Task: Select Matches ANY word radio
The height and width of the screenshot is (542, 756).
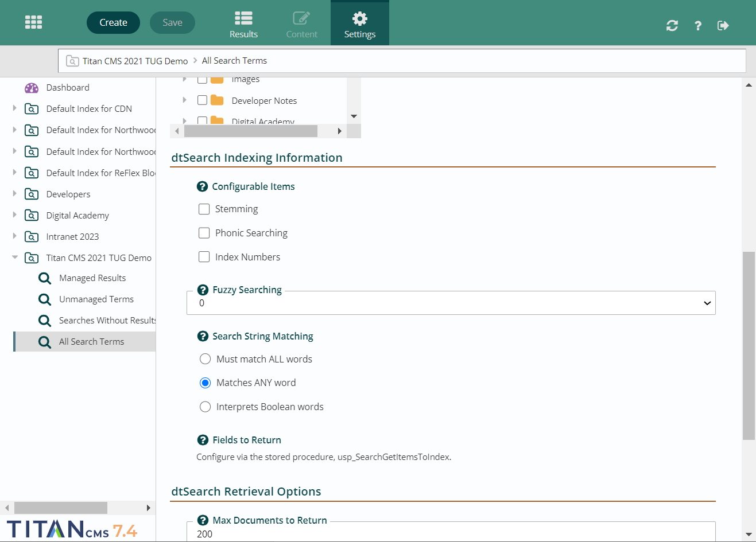Action: point(205,383)
